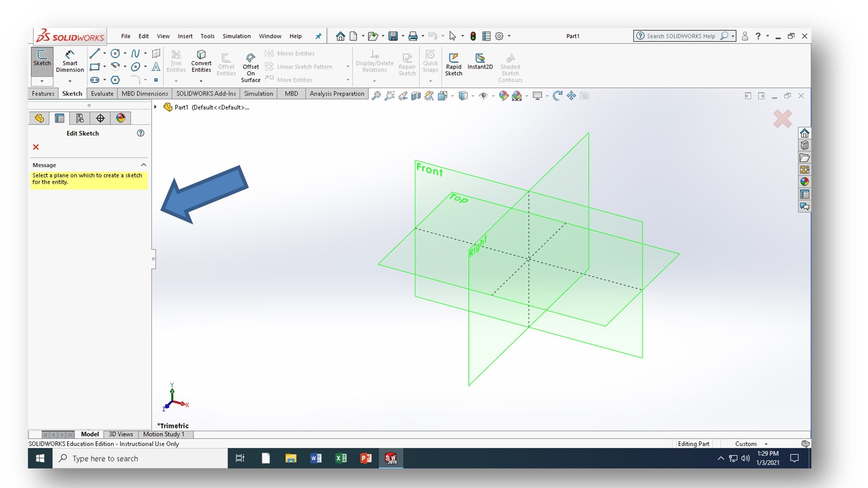868x488 pixels.
Task: Select the Smart Dimension tool
Action: [x=70, y=61]
